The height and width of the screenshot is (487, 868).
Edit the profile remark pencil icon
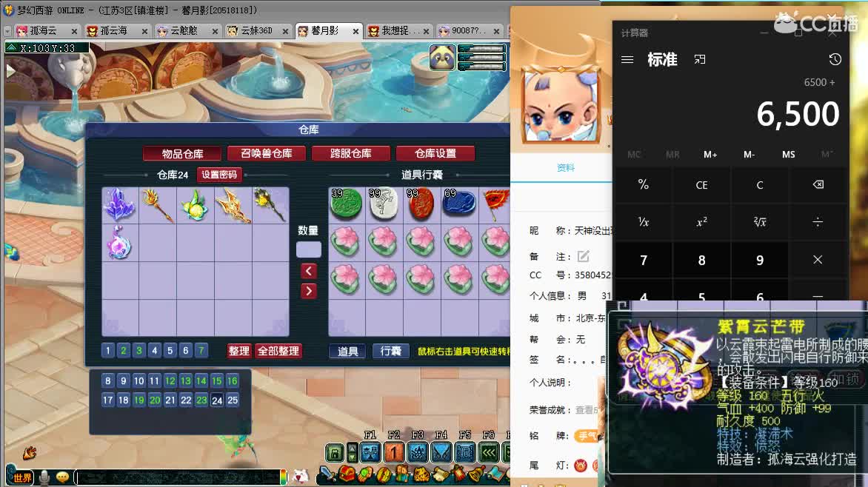click(x=584, y=256)
